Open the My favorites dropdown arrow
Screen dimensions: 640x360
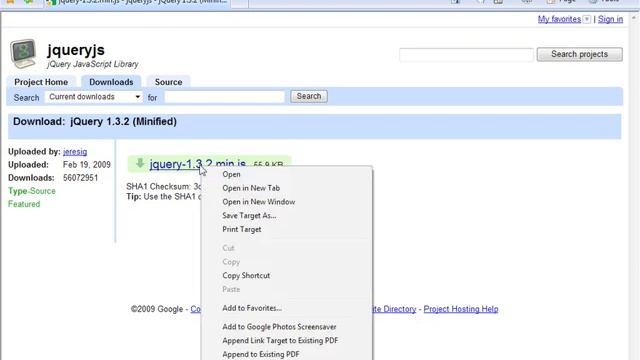pos(587,19)
